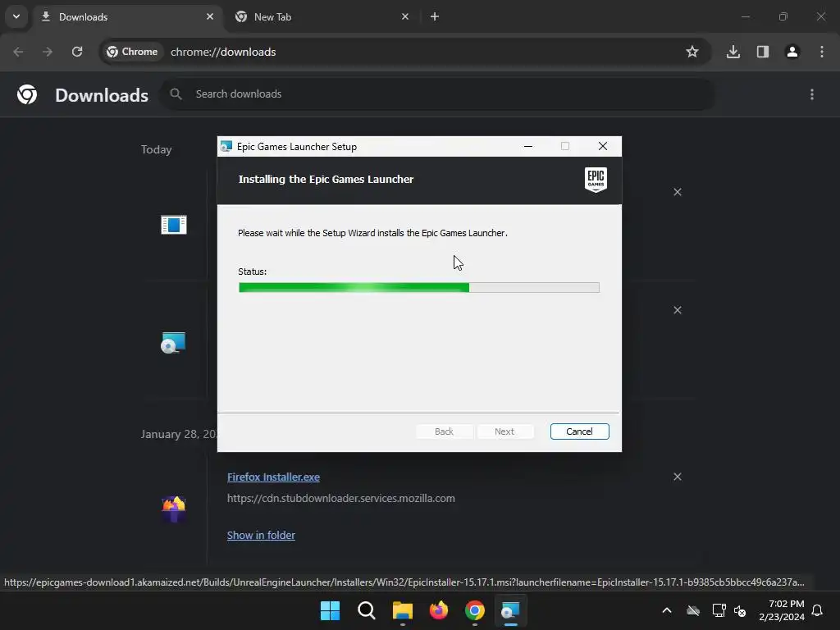This screenshot has height=630, width=840.
Task: Click the Chrome logo beside Downloads heading
Action: 27,94
